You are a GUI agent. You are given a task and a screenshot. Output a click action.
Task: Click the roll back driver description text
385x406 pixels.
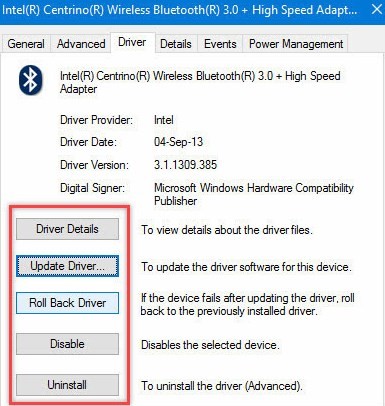tap(247, 304)
